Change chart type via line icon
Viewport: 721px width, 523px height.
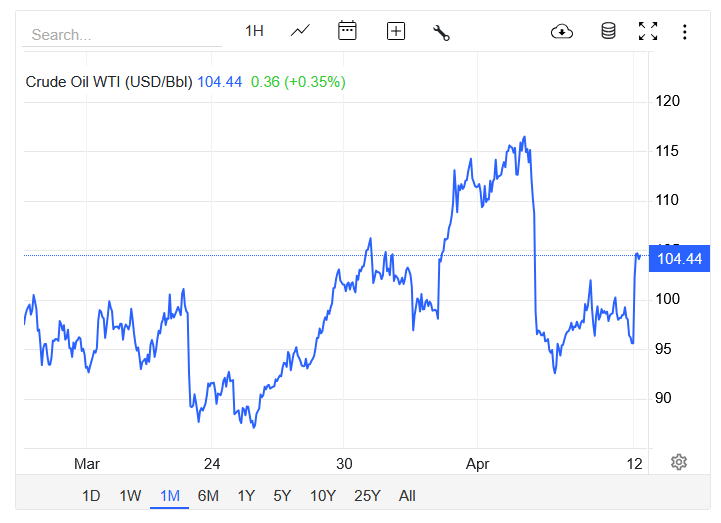(x=300, y=31)
